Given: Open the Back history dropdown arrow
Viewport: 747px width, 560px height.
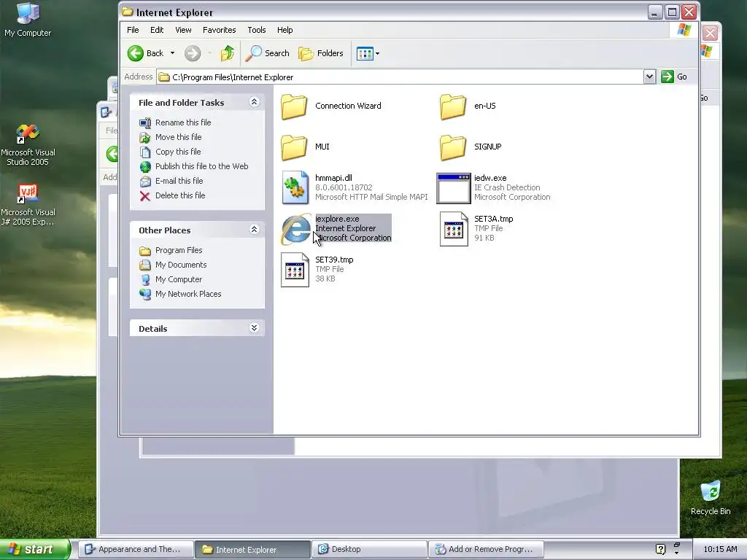Looking at the screenshot, I should [x=172, y=53].
